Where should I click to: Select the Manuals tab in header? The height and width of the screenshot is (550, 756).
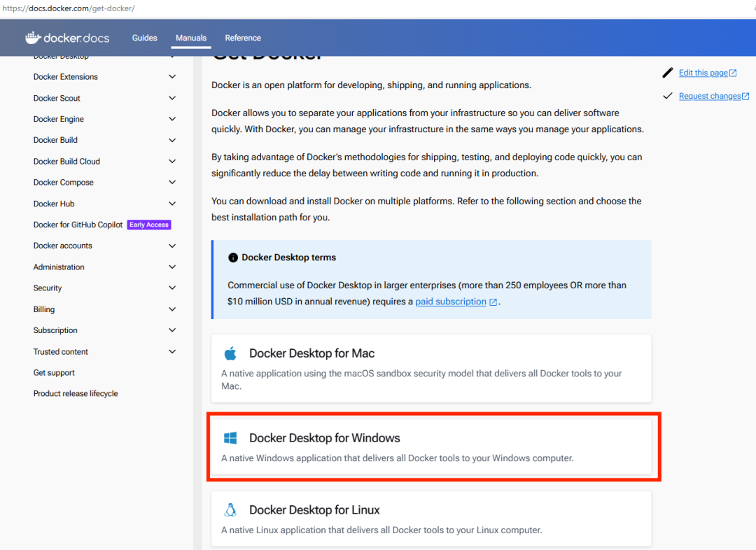click(x=191, y=38)
